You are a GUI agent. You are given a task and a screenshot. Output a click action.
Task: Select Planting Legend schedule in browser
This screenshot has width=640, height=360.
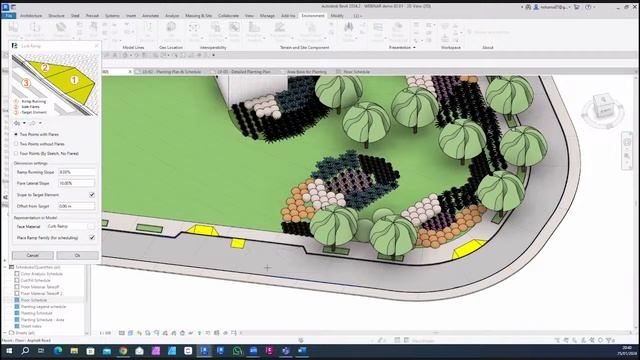(43, 307)
